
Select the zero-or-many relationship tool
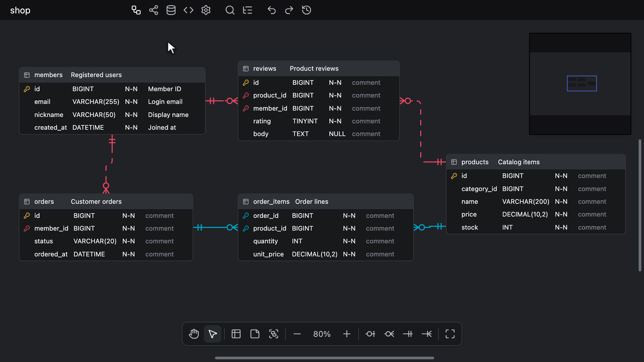coord(389,334)
